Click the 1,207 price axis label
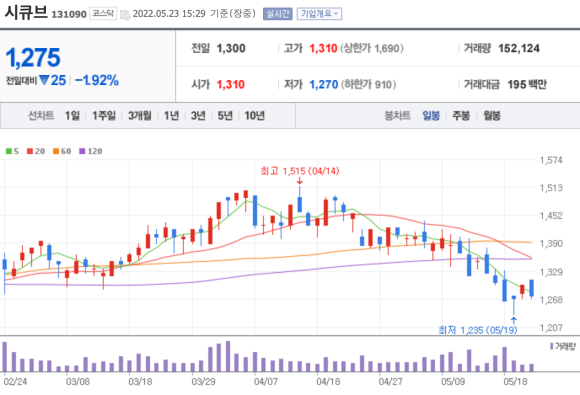Screen dimensions: 580x395 point(551,327)
